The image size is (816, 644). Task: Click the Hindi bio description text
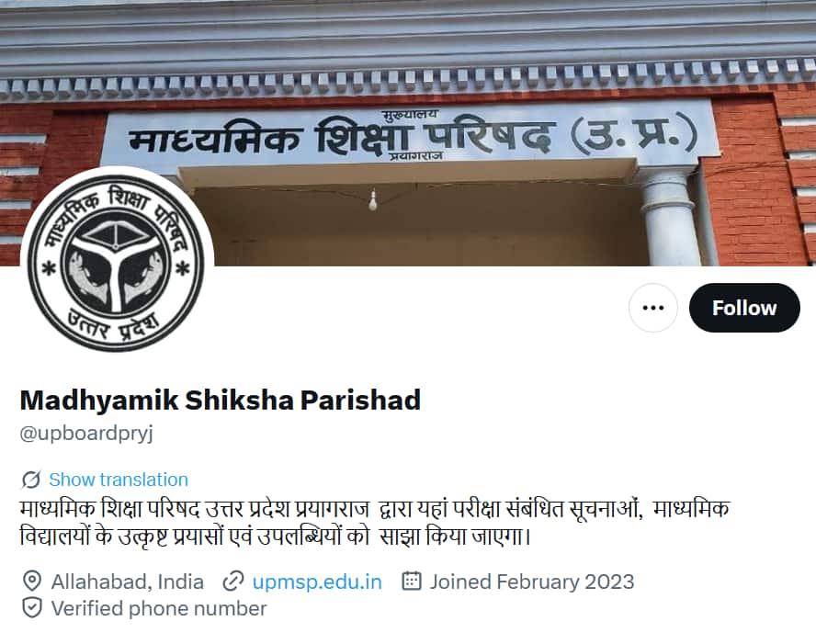click(x=375, y=523)
